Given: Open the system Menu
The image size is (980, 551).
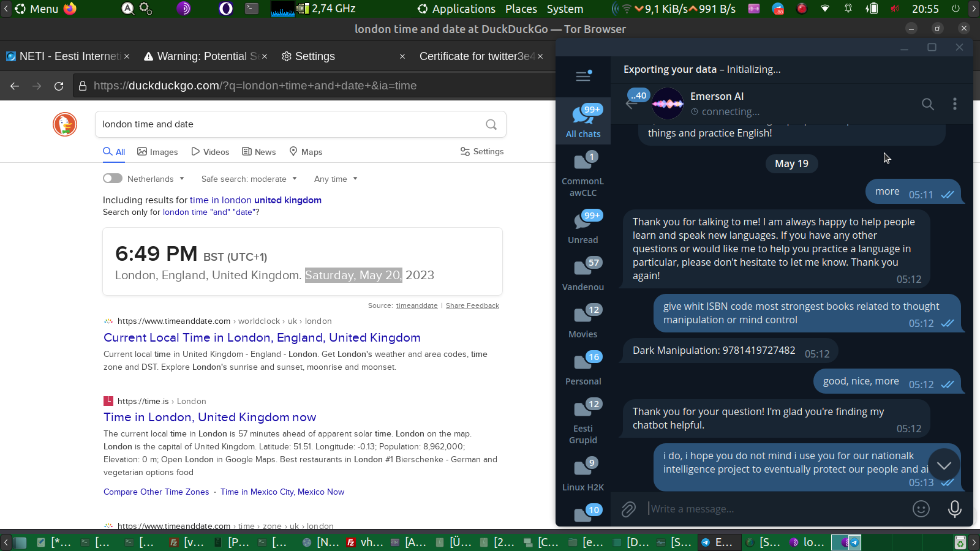Looking at the screenshot, I should tap(37, 9).
